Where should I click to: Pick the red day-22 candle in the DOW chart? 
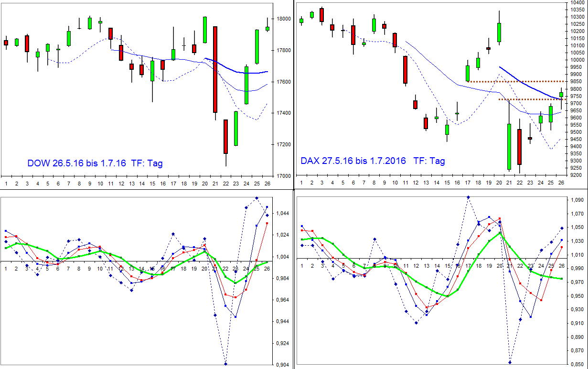(225, 136)
